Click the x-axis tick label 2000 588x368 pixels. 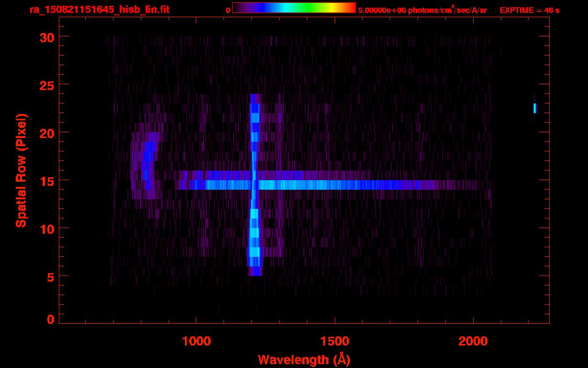pos(473,341)
